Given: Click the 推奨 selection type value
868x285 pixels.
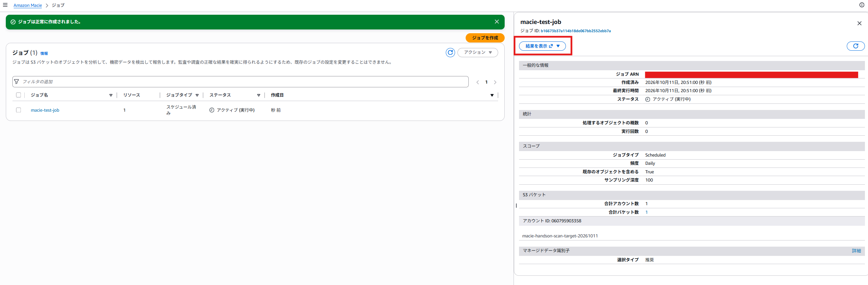Looking at the screenshot, I should [x=649, y=260].
